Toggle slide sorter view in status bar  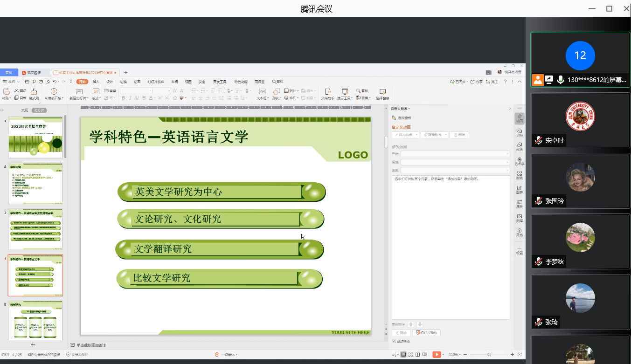[x=411, y=355]
